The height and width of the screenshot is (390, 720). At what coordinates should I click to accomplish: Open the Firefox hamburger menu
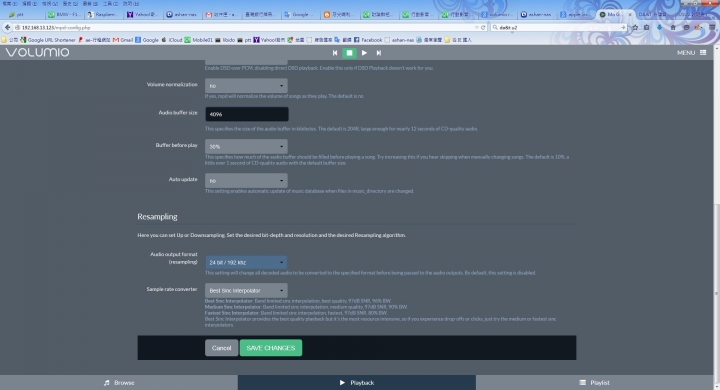(x=712, y=28)
